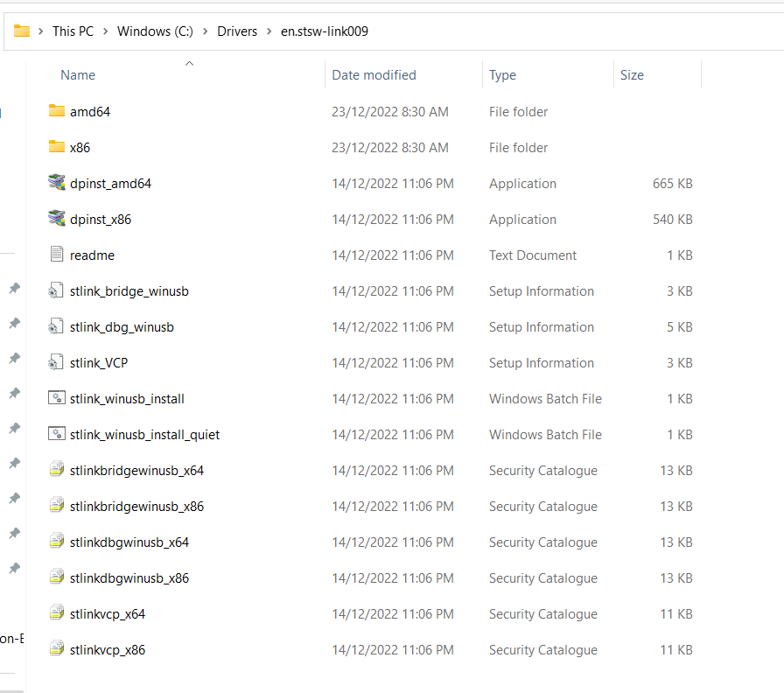The height and width of the screenshot is (693, 784).
Task: Expand the chevron after Windows (C:) breadcrumb
Action: [x=206, y=31]
